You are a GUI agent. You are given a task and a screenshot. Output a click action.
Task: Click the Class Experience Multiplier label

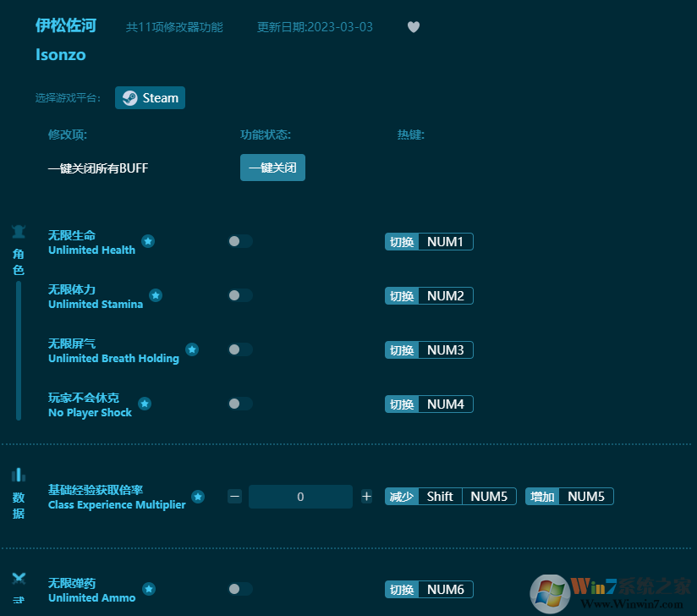coord(117,505)
